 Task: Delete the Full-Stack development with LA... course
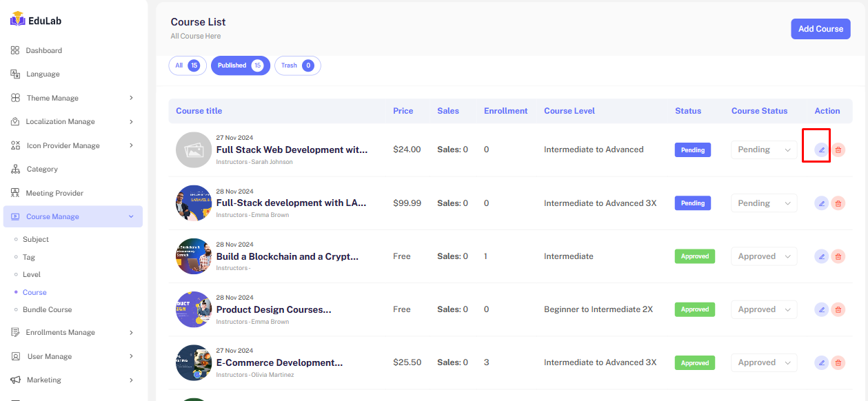[838, 203]
